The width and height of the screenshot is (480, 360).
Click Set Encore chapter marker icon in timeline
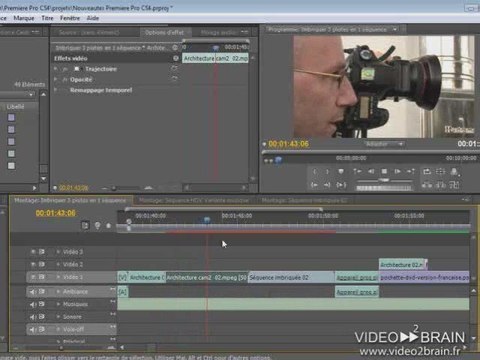tap(97, 226)
